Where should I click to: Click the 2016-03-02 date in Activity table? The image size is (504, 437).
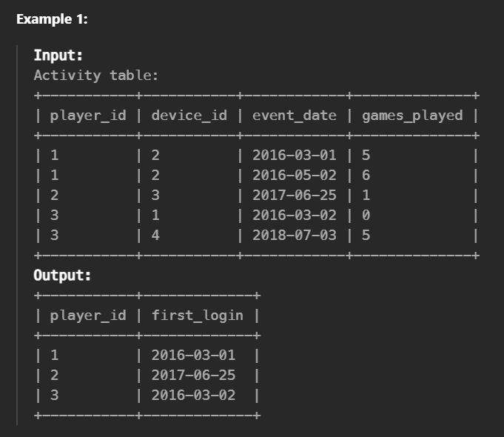pyautogui.click(x=295, y=215)
